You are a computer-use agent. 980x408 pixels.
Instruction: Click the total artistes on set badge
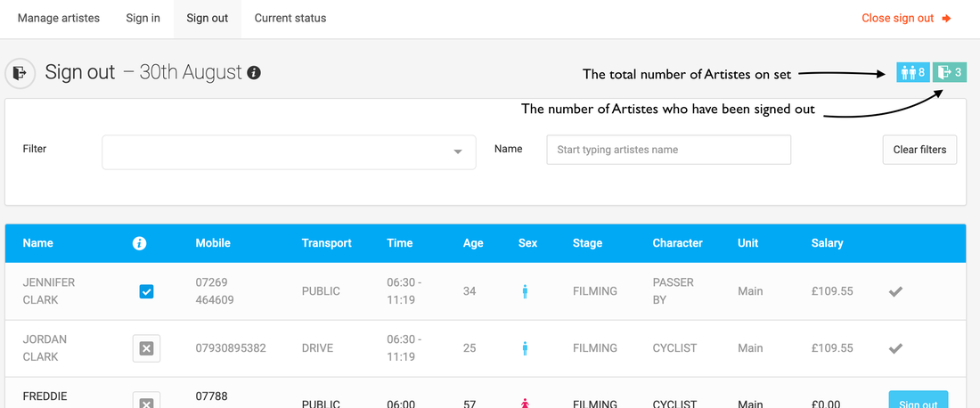(913, 72)
